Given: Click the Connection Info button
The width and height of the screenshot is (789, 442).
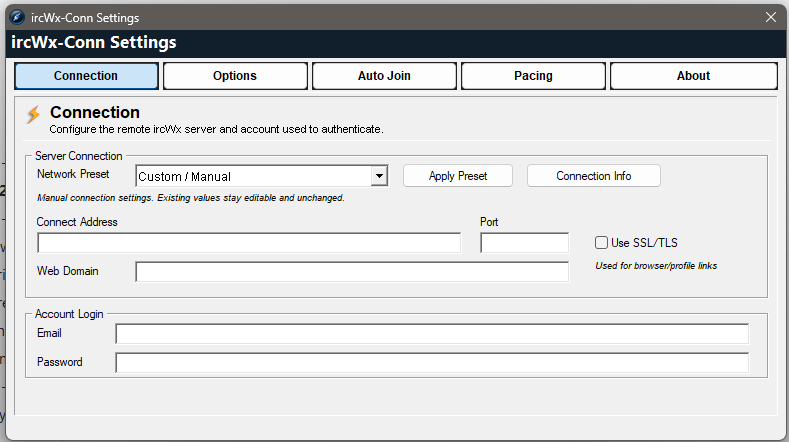Looking at the screenshot, I should (594, 176).
